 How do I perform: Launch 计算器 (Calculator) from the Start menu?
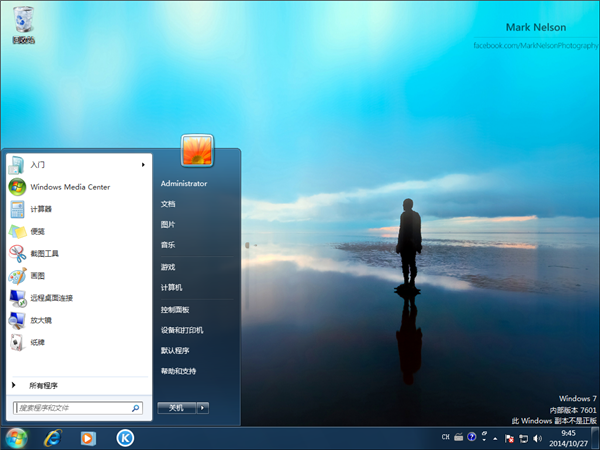point(40,209)
